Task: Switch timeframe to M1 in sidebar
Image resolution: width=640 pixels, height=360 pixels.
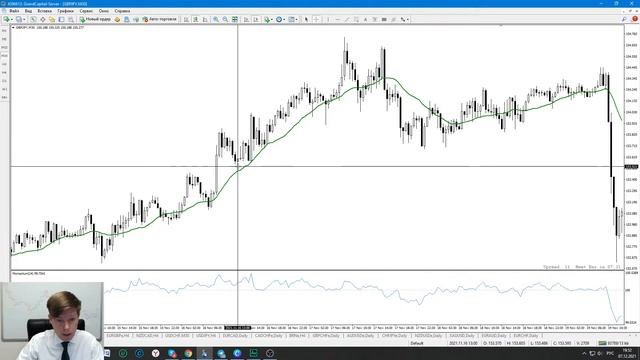Action: [x=4, y=31]
